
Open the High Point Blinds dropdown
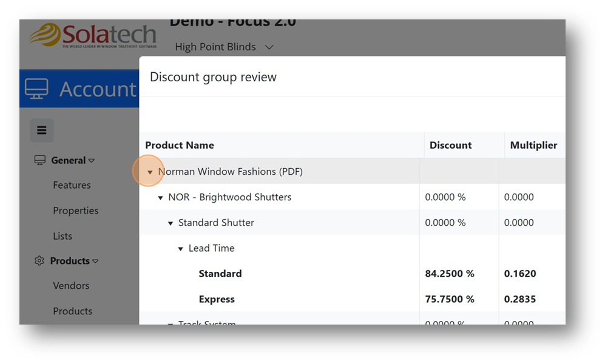click(x=224, y=47)
